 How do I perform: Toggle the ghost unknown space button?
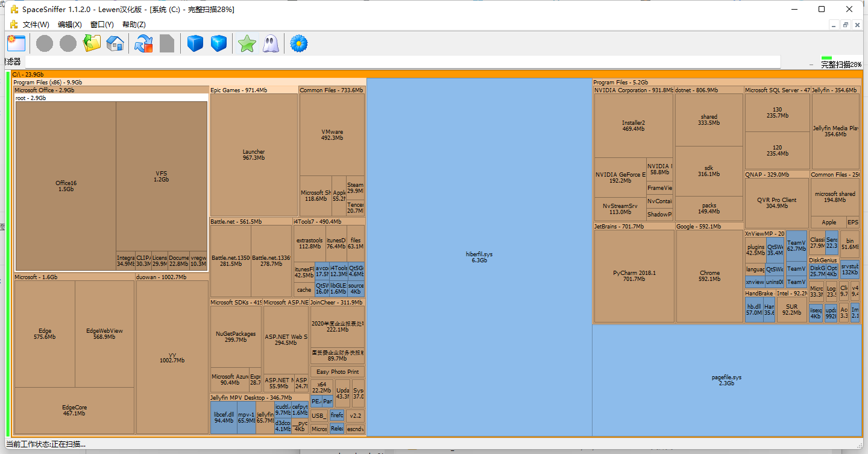click(271, 43)
